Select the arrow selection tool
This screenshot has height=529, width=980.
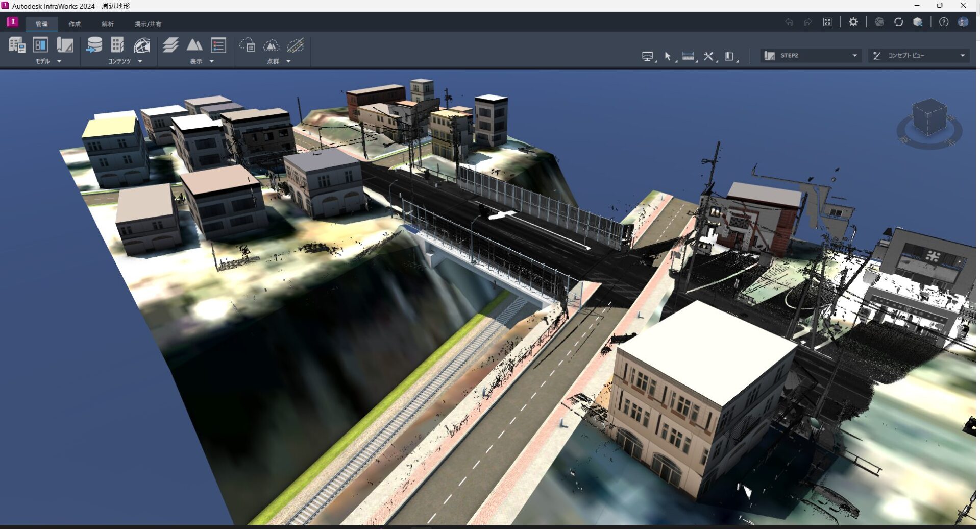point(668,56)
